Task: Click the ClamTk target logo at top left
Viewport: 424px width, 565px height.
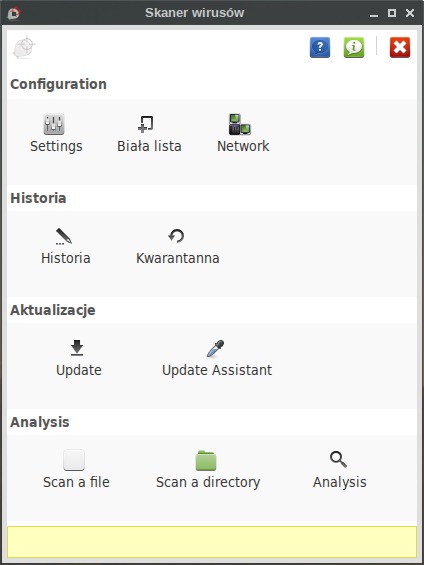Action: click(24, 47)
